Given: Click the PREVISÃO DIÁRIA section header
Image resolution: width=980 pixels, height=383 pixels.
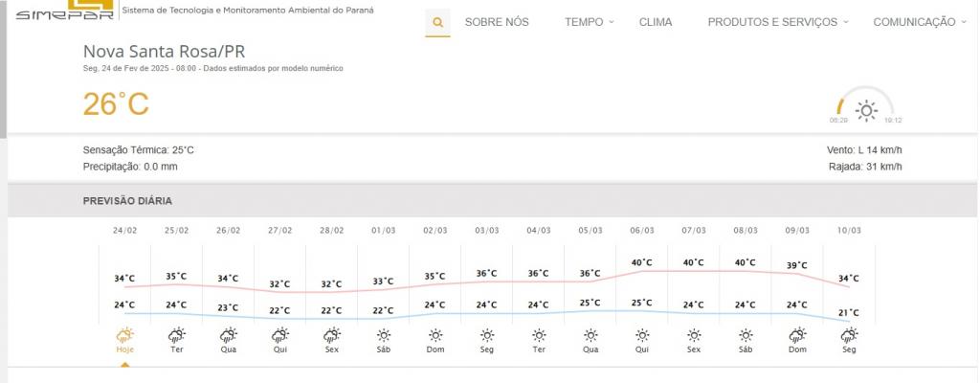Looking at the screenshot, I should point(127,201).
